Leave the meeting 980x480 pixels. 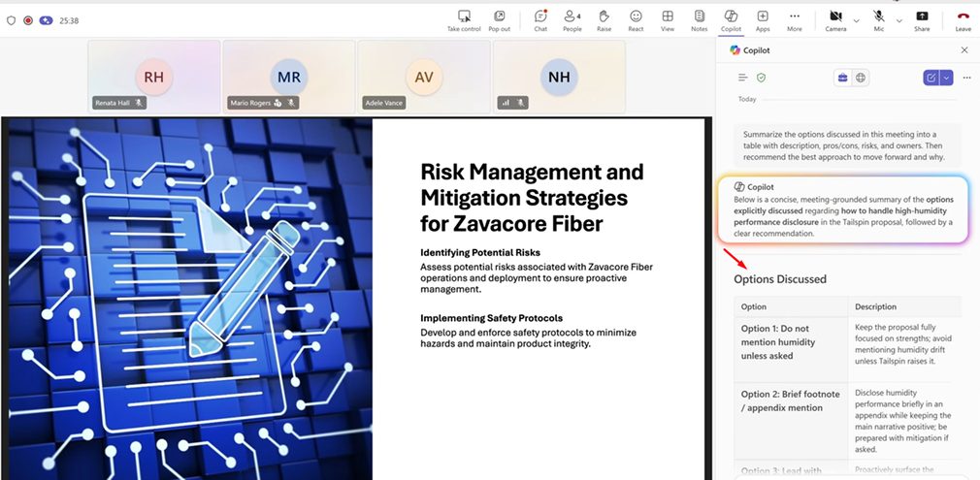963,19
